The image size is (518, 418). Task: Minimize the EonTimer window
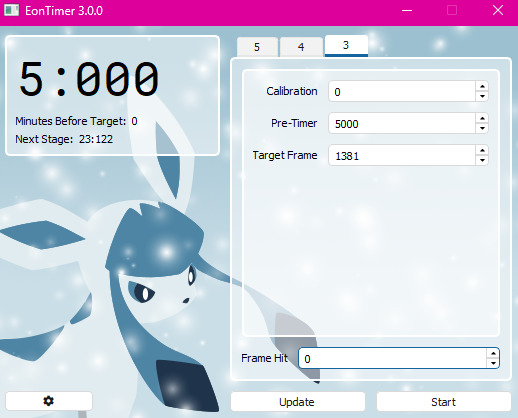coord(407,10)
